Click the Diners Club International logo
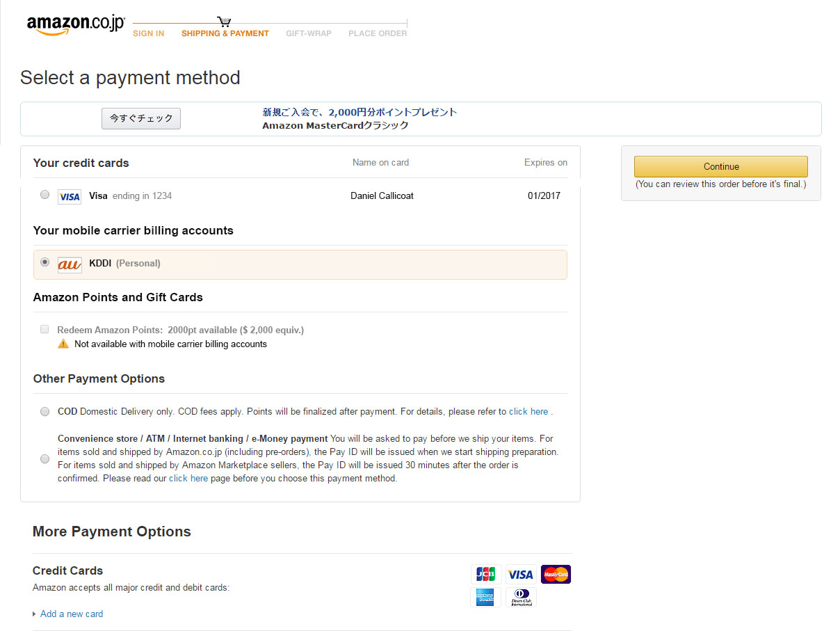Image resolution: width=840 pixels, height=631 pixels. (x=521, y=597)
